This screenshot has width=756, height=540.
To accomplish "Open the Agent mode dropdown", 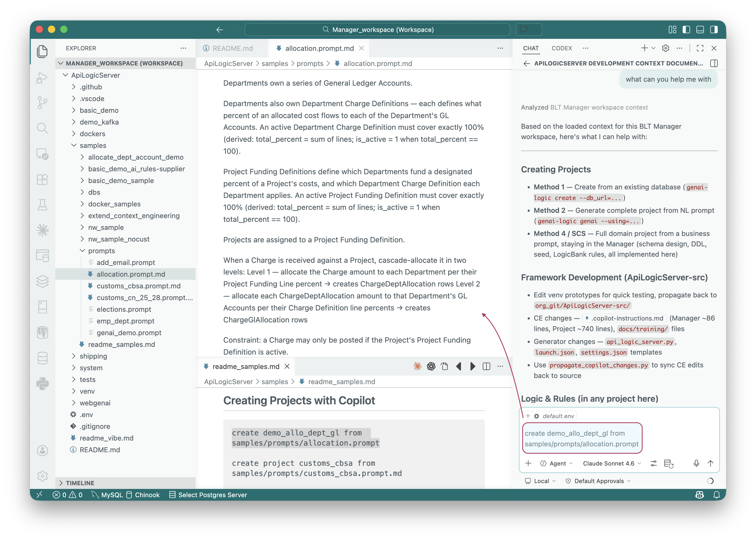I will 557,463.
